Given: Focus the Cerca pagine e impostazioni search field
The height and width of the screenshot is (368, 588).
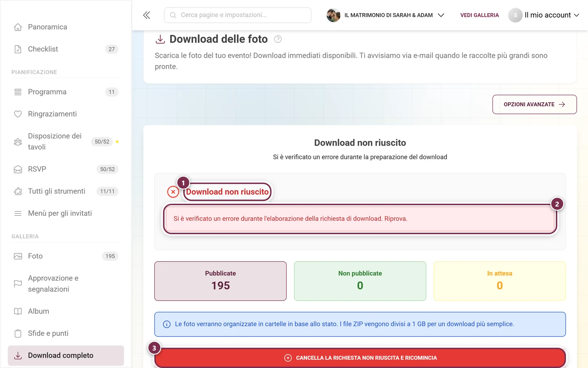Looking at the screenshot, I should point(238,15).
